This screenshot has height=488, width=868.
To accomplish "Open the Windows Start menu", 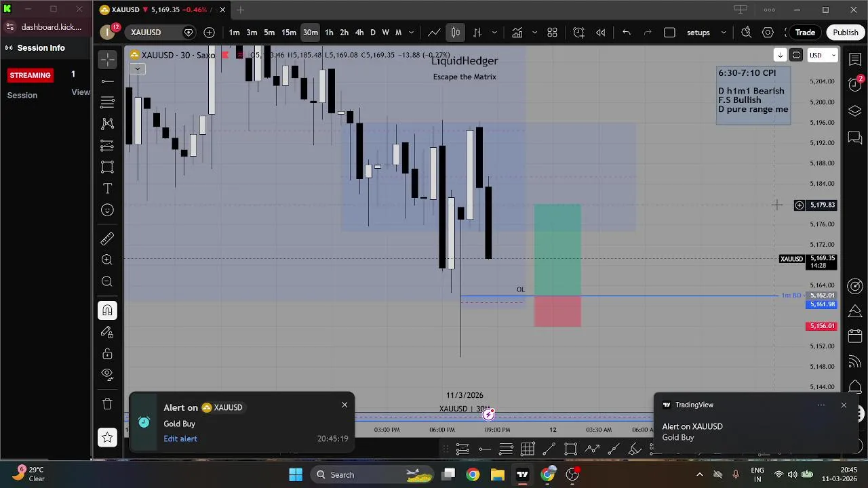I will (x=296, y=474).
